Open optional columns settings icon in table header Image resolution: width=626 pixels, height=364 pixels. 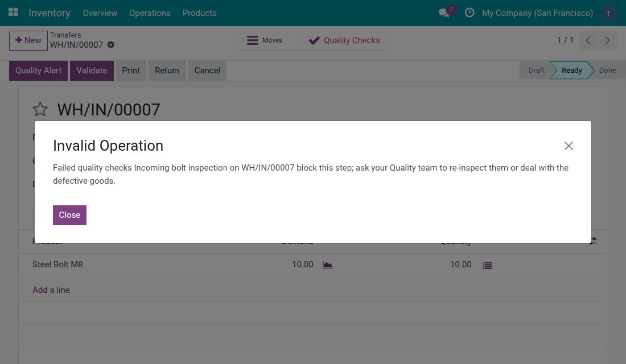tap(594, 240)
